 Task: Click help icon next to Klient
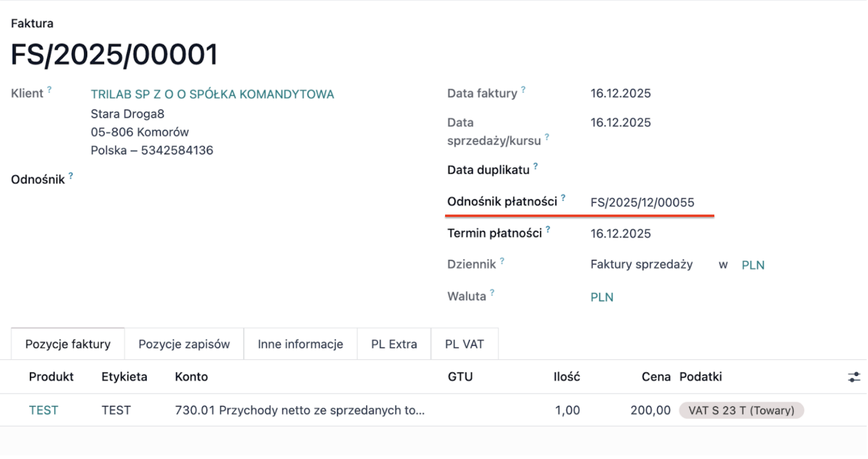tap(49, 90)
